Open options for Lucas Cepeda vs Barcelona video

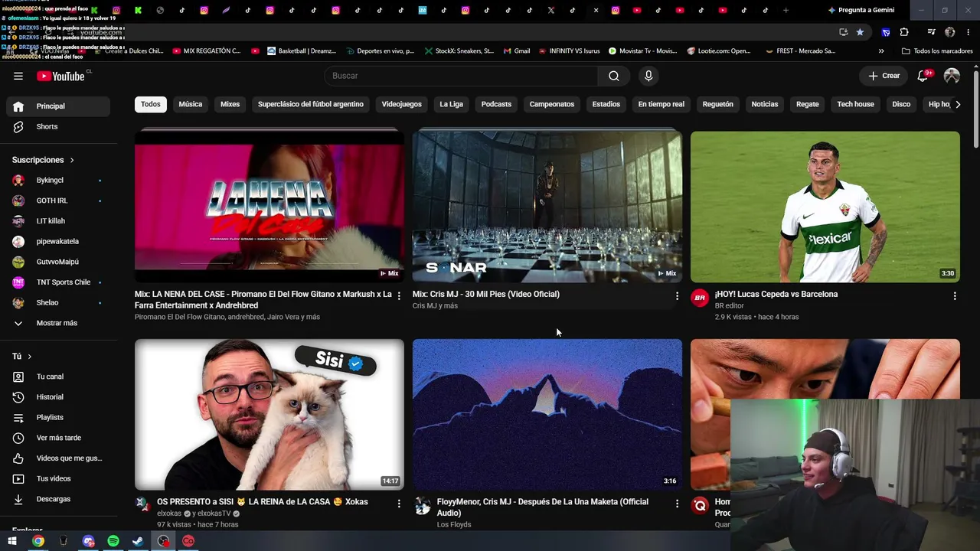(955, 295)
